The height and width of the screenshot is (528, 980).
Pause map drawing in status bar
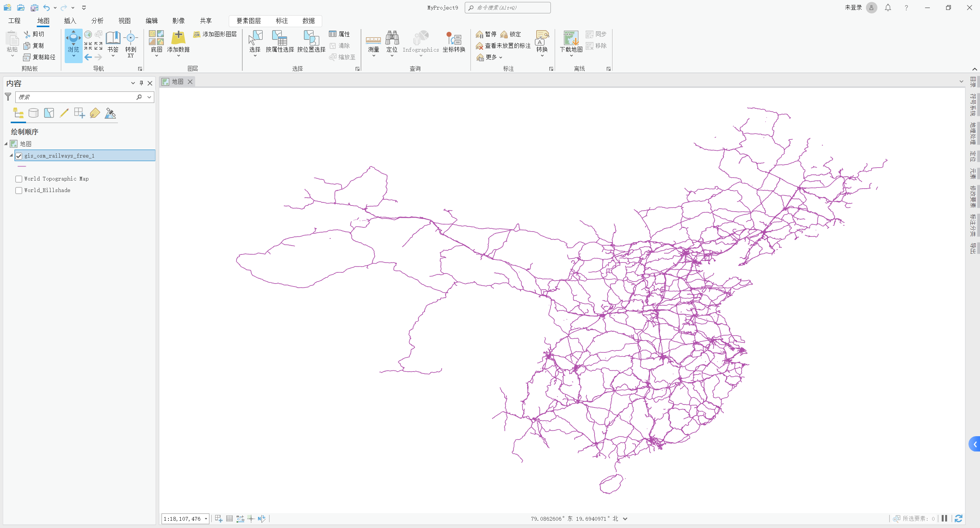(944, 518)
